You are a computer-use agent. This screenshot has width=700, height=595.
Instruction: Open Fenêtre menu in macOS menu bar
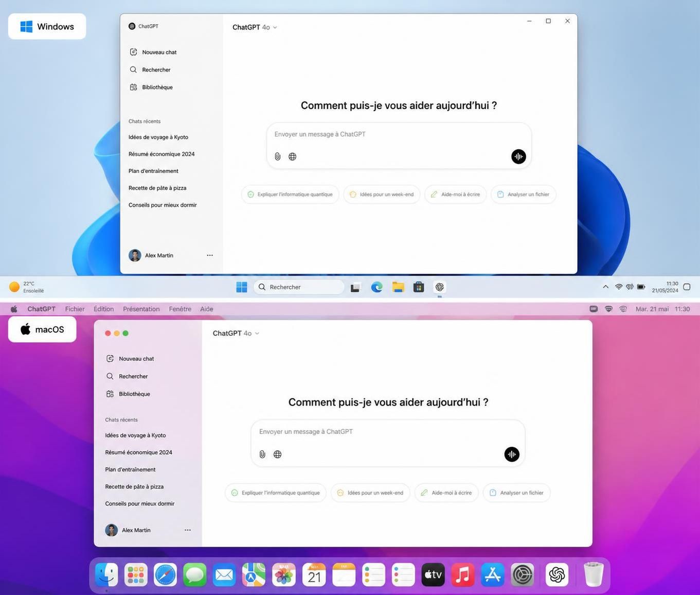coord(180,309)
